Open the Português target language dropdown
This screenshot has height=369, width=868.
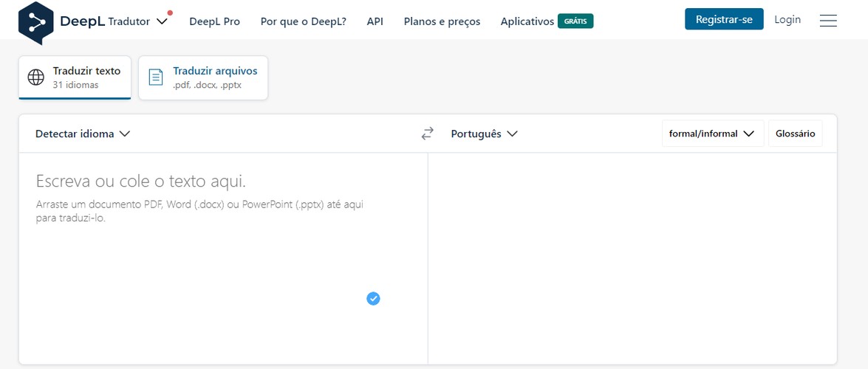(485, 134)
